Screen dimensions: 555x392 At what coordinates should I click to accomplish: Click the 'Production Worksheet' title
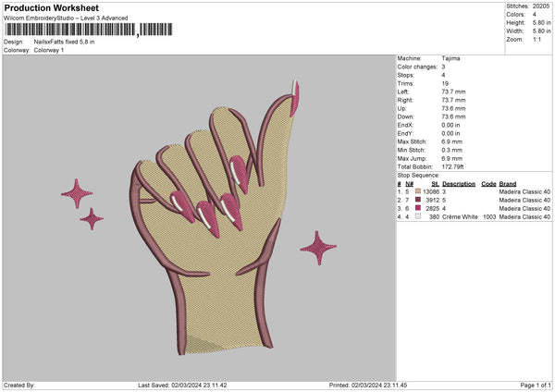[x=52, y=7]
